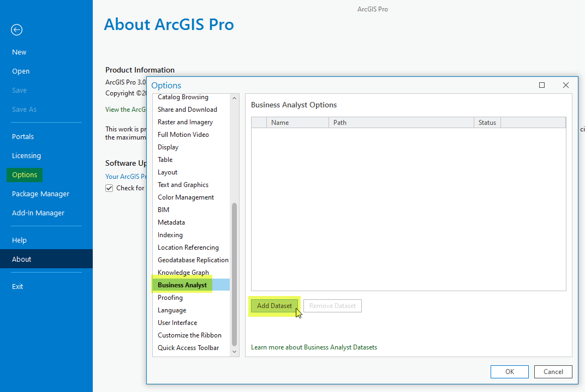Open the Licensing page
This screenshot has width=585, height=392.
27,156
